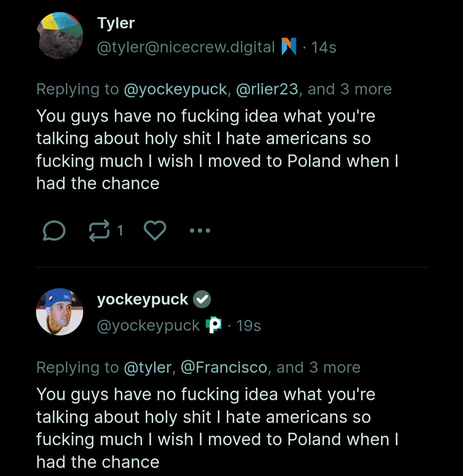Image resolution: width=463 pixels, height=476 pixels.
Task: Like Tyler's post with heart icon
Action: [x=154, y=232]
